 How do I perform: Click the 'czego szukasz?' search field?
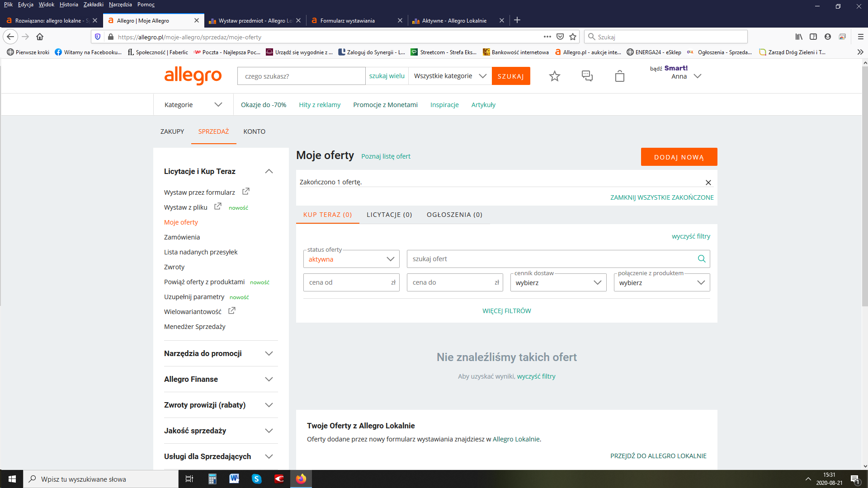click(302, 76)
